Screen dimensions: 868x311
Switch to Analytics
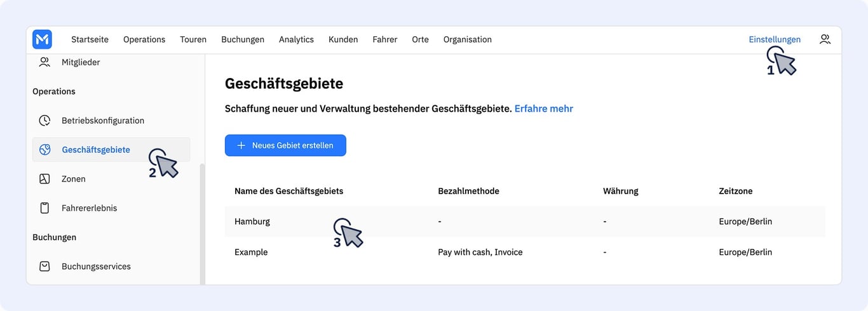click(296, 39)
